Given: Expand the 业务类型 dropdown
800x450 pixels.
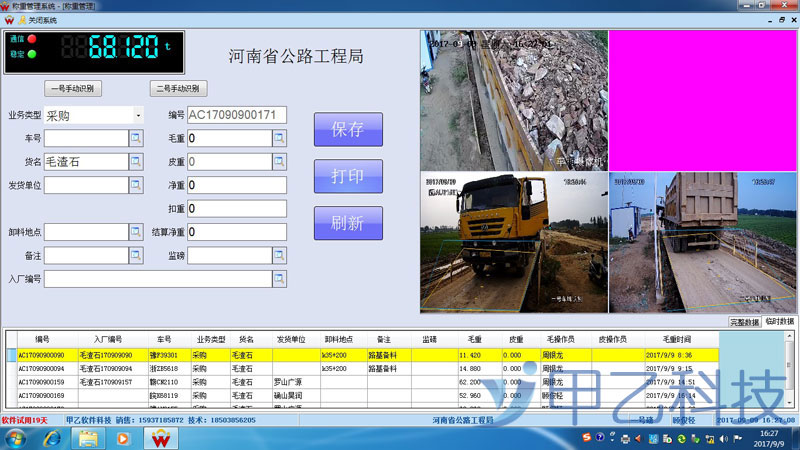Looking at the screenshot, I should click(137, 116).
